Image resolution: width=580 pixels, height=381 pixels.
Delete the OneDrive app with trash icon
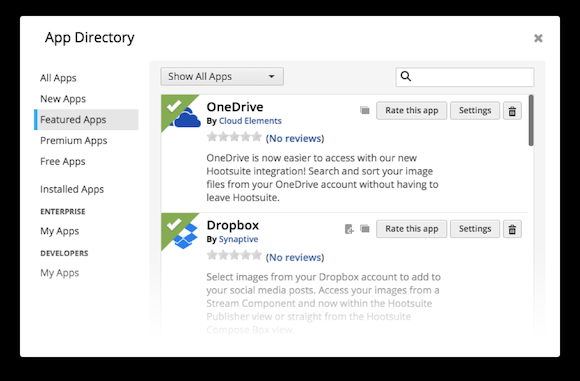(x=512, y=111)
